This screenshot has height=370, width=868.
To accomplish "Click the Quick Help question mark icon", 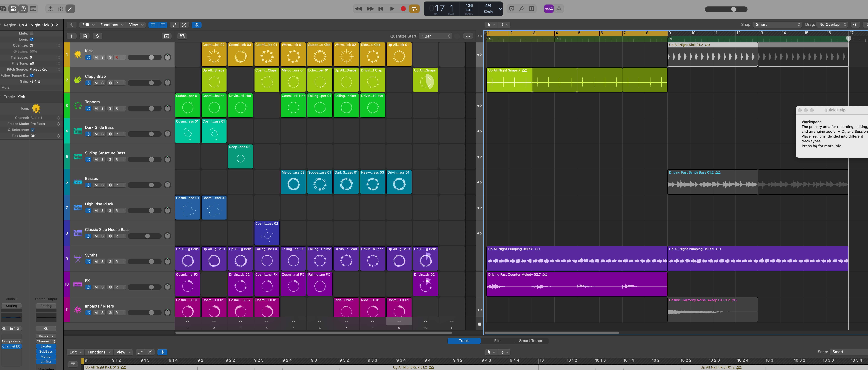I will [23, 9].
